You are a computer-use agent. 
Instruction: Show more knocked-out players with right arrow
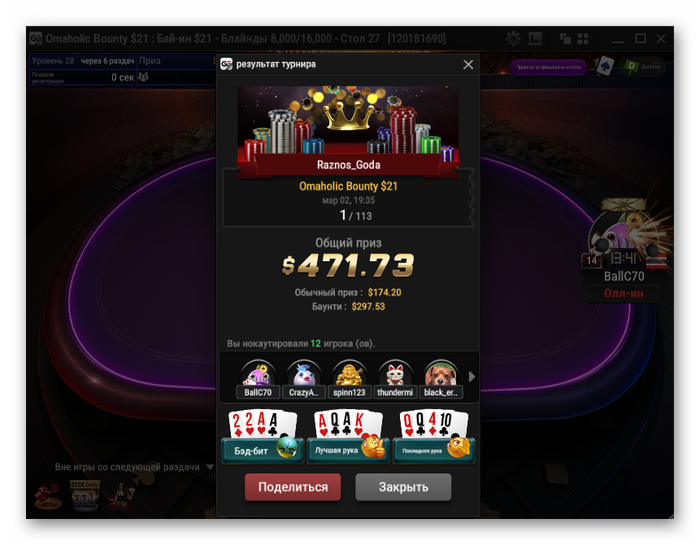click(472, 377)
